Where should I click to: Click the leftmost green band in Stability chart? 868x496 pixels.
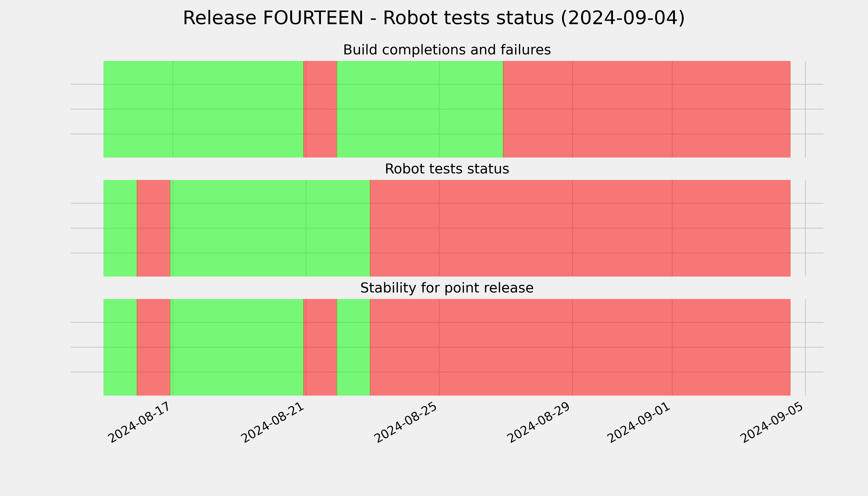coord(120,347)
